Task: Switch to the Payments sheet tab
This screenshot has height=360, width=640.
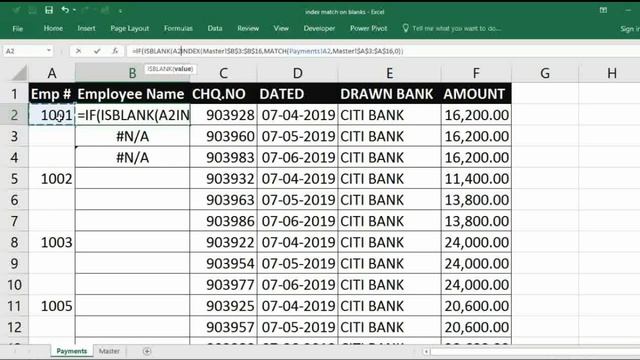Action: click(x=72, y=351)
